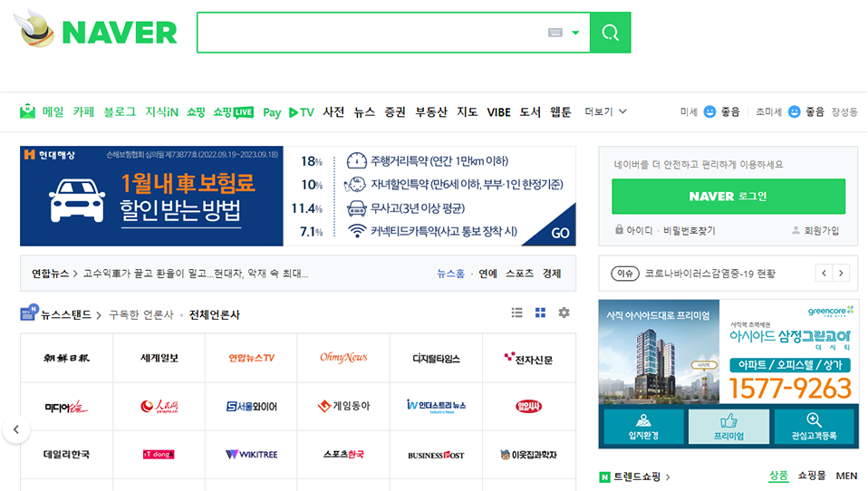Open 뉴스 in the service menu
The height and width of the screenshot is (491, 868).
[x=364, y=111]
